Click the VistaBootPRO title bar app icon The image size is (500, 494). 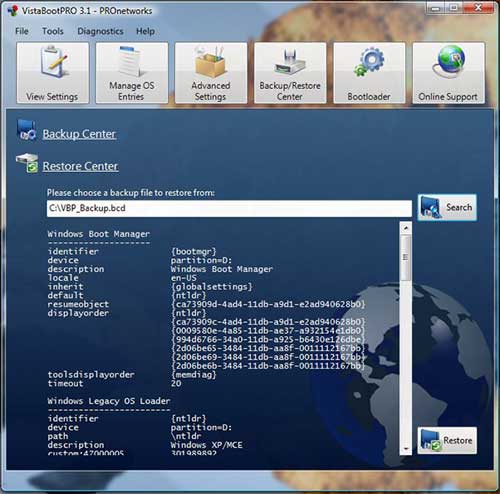coord(13,10)
